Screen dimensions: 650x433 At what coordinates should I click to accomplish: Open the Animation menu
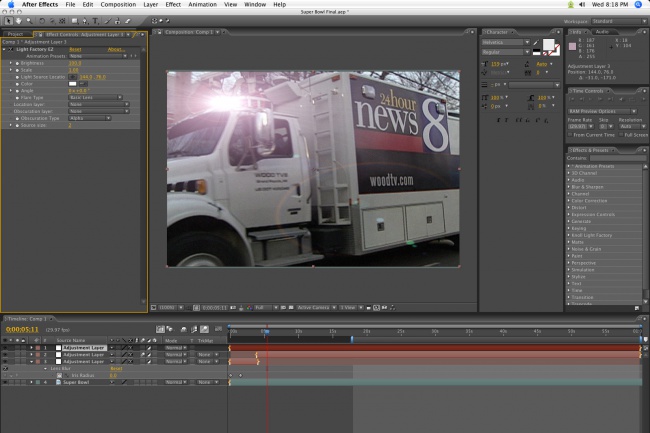click(x=202, y=5)
